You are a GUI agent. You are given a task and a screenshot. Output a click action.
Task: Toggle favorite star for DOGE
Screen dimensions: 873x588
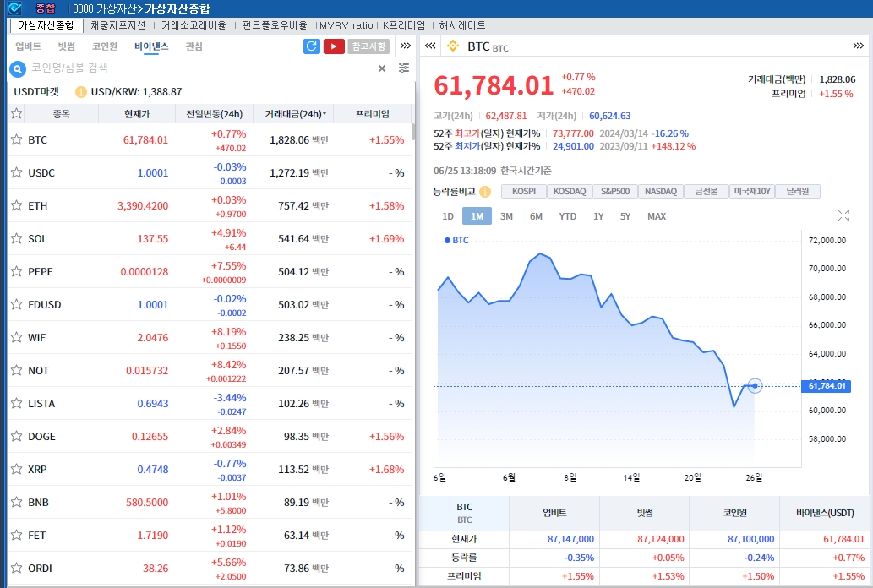(x=16, y=436)
